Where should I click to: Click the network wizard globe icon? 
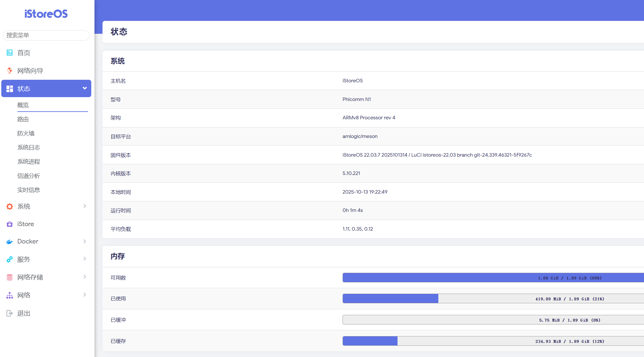(10, 70)
